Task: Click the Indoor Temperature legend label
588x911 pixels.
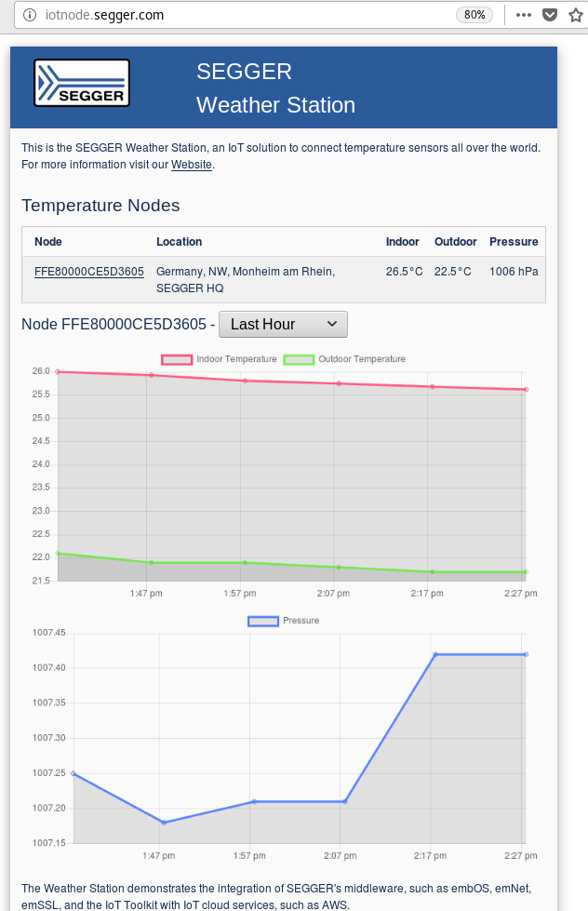Action: pos(236,359)
